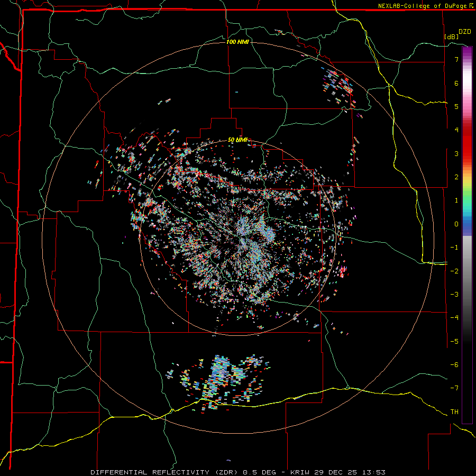Click the 4 dB value on the scale
The height and width of the screenshot is (476, 476).
[x=456, y=130]
